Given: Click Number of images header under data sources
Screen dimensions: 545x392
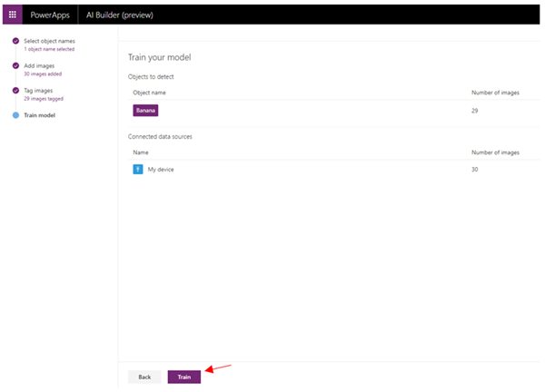Looking at the screenshot, I should click(495, 152).
